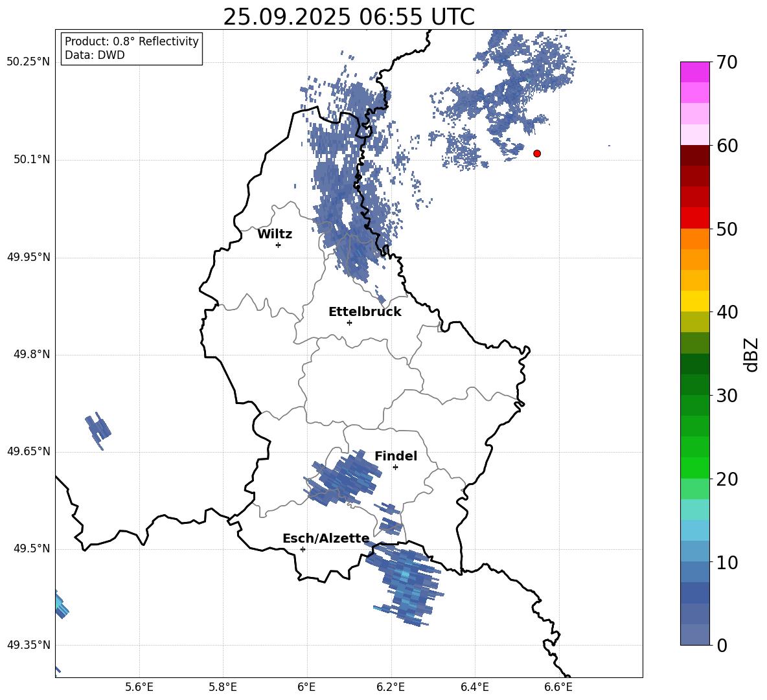Click the 49.5°N latitude label
The image size is (767, 700).
click(32, 548)
